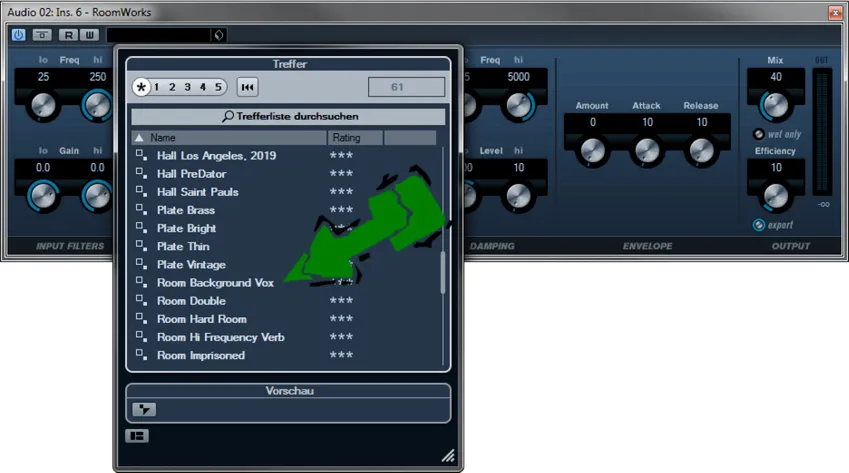849x473 pixels.
Task: Click the Mix knob
Action: [x=774, y=104]
